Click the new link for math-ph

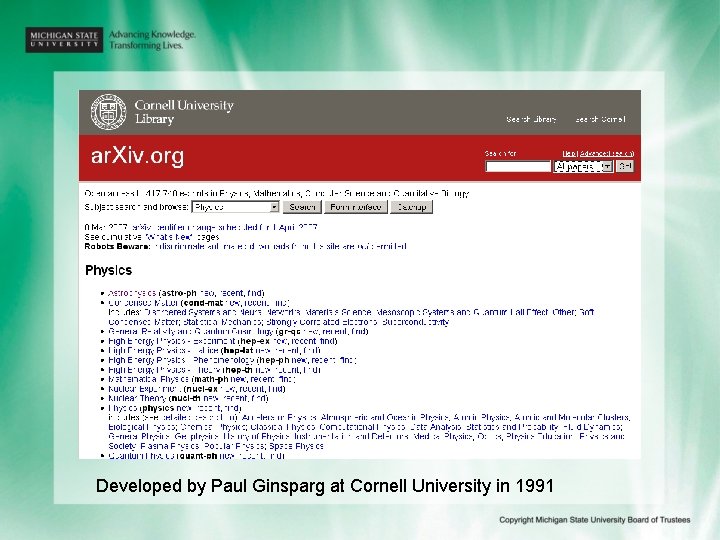click(238, 379)
